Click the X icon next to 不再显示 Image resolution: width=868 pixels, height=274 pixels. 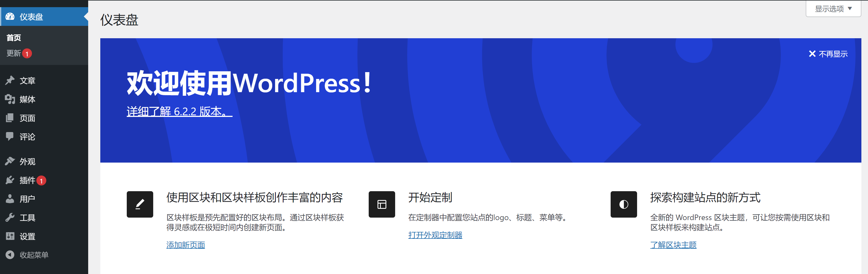tap(812, 54)
